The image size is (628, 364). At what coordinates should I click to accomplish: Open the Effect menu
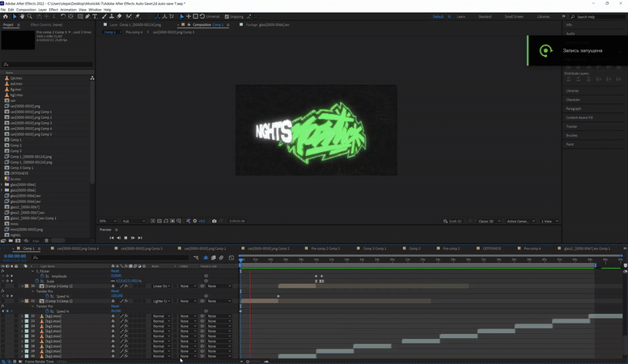53,10
